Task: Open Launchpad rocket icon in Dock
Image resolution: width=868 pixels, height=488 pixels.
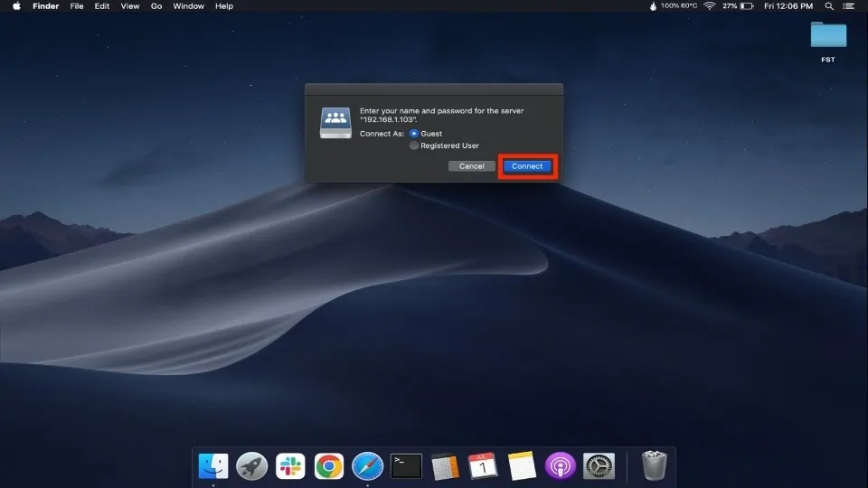Action: (252, 466)
